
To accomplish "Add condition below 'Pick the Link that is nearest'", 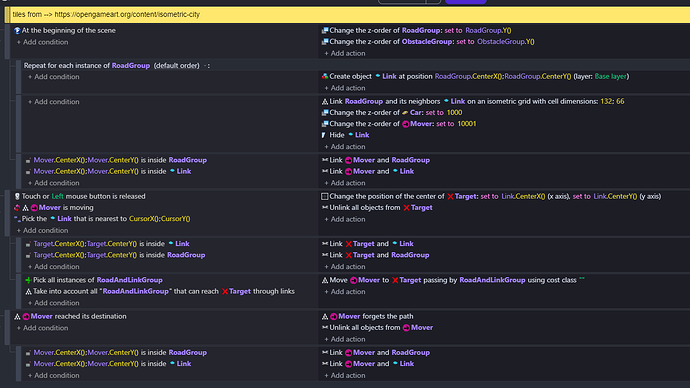I will point(42,231).
